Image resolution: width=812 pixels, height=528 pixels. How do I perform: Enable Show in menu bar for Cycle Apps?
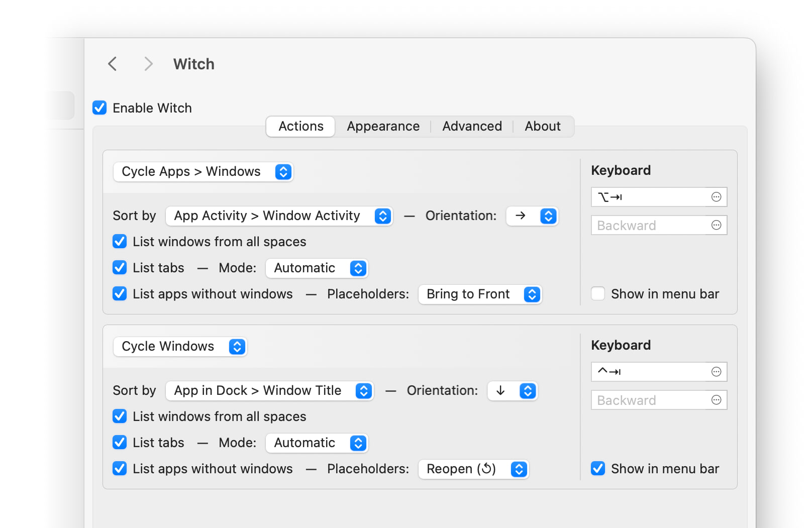click(x=598, y=293)
